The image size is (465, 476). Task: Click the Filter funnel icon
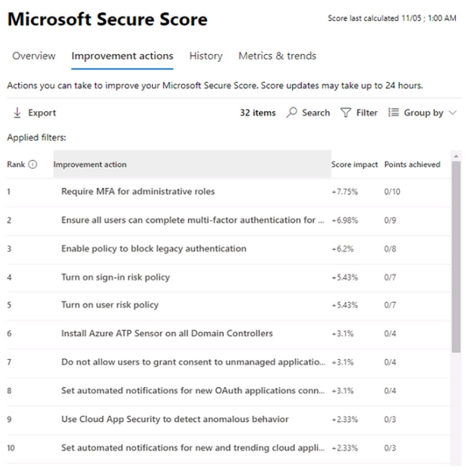tap(346, 112)
